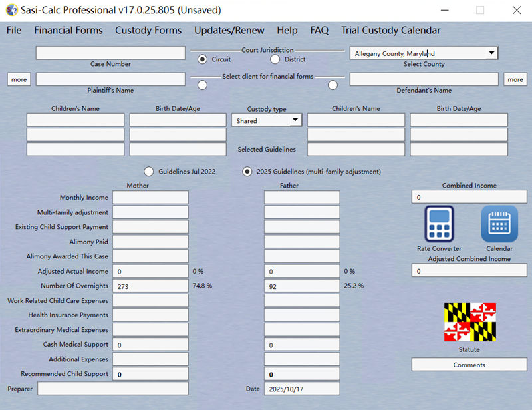Screen dimensions: 532x410
Task: Click the Case Number input field
Action: click(x=110, y=53)
